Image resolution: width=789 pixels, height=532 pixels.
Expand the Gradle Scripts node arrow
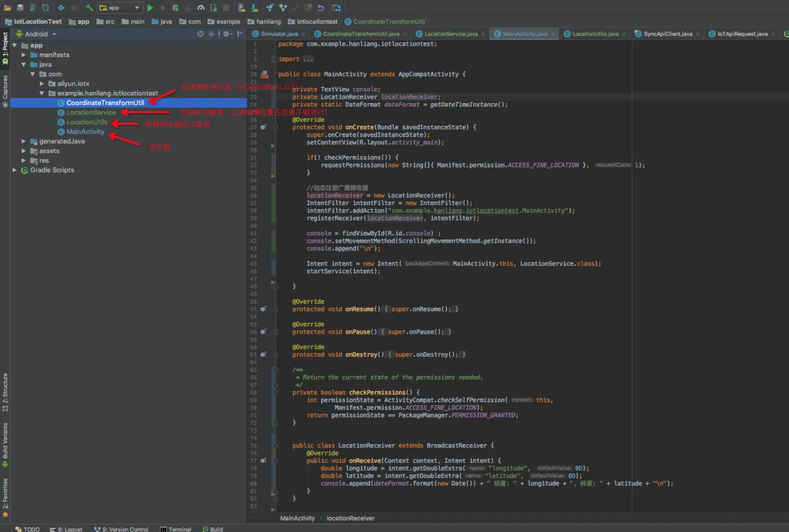[15, 170]
